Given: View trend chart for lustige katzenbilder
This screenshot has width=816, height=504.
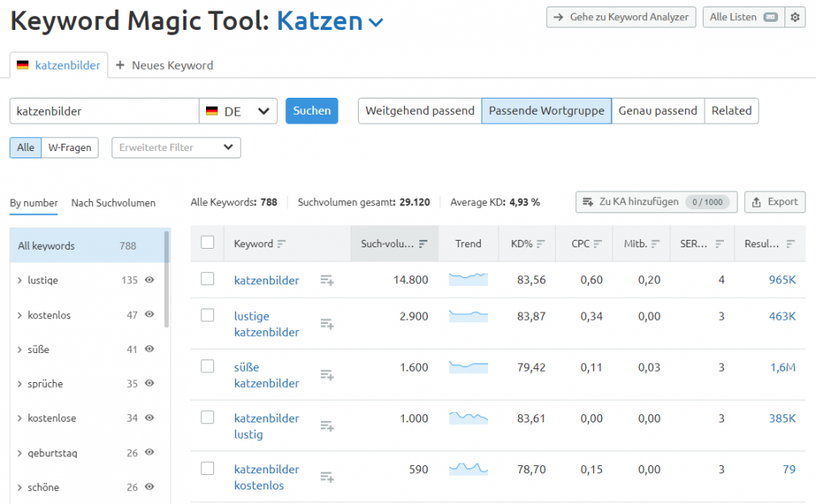Looking at the screenshot, I should tap(469, 316).
